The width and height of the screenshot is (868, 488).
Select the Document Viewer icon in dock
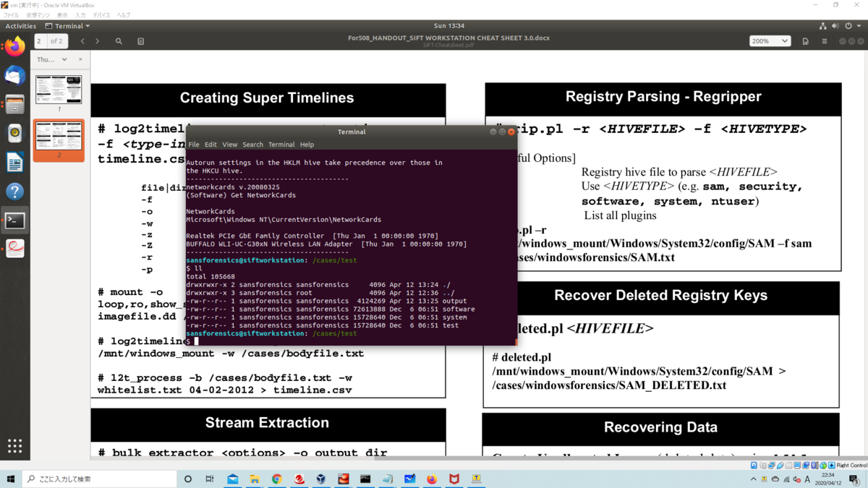click(15, 249)
